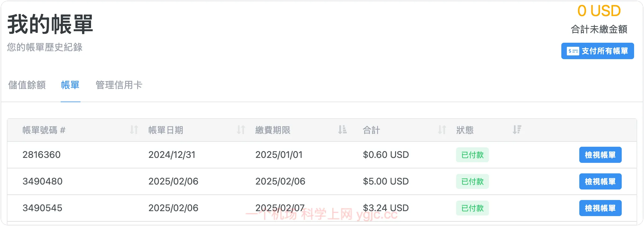Click the 繳費期限 ascending sort icon
Screen dimensions: 644x226
click(x=342, y=130)
